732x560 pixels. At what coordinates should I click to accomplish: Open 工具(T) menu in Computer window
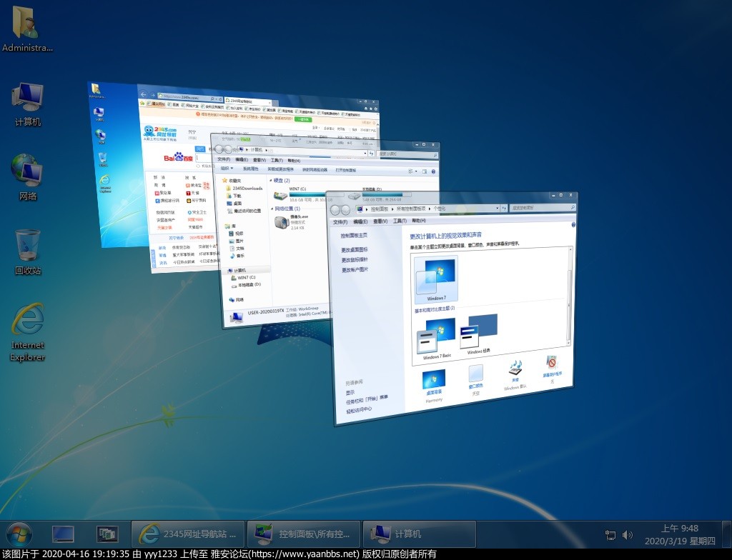tap(277, 160)
